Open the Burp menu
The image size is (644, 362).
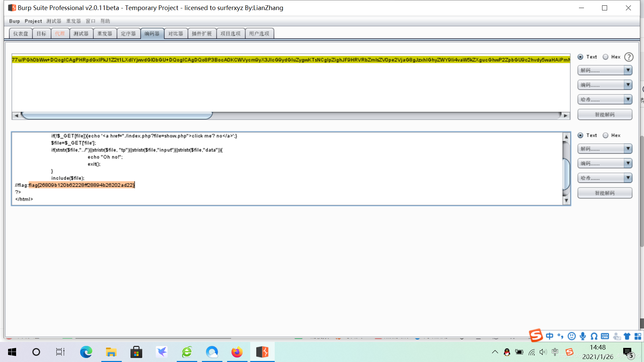14,21
